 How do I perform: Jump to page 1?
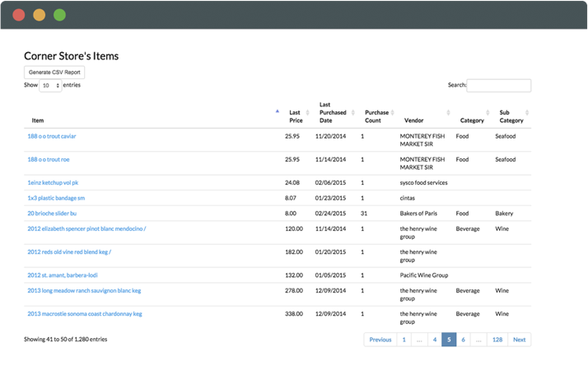click(404, 340)
